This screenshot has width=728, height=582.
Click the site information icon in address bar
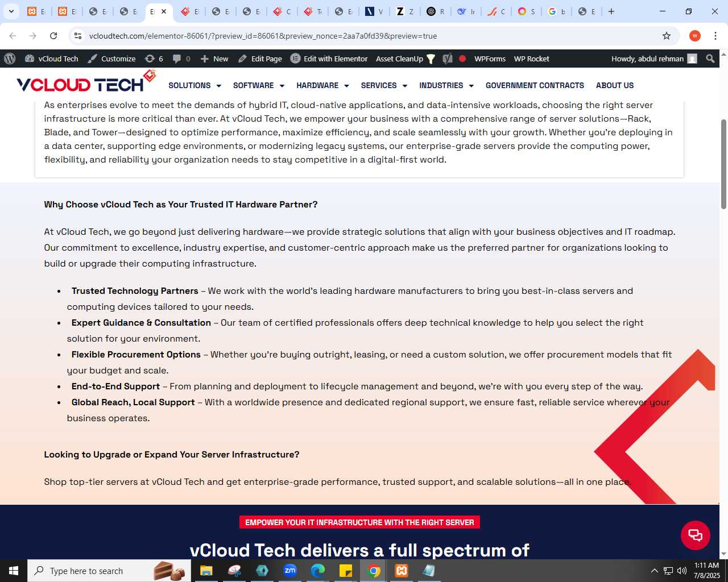[78, 36]
